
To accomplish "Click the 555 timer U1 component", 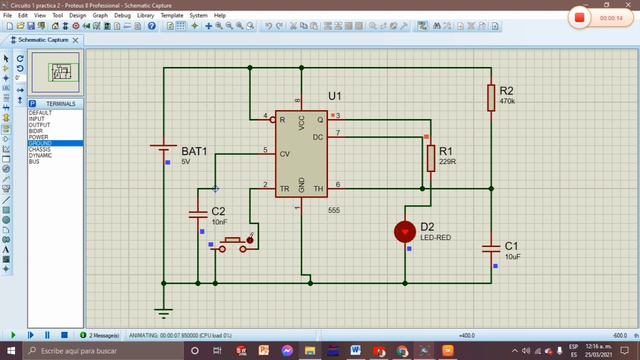I will (302, 154).
